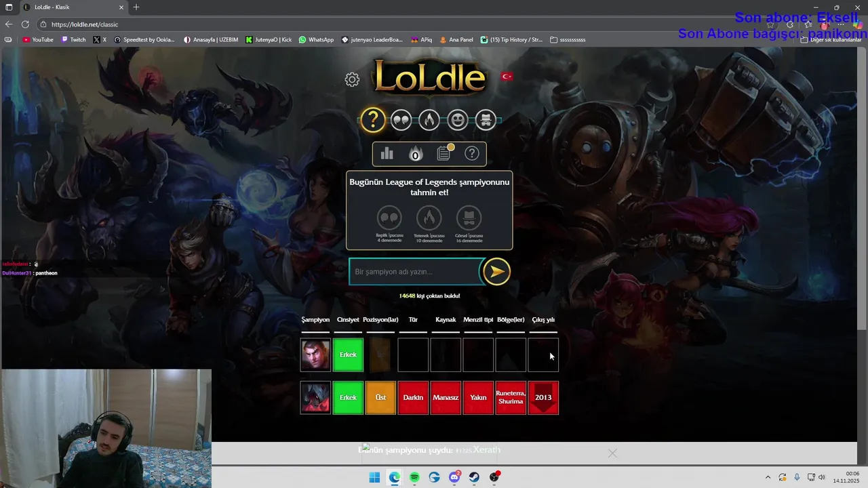The width and height of the screenshot is (868, 488).
Task: Open Speedtest by Ookla bookmark
Action: [144, 40]
